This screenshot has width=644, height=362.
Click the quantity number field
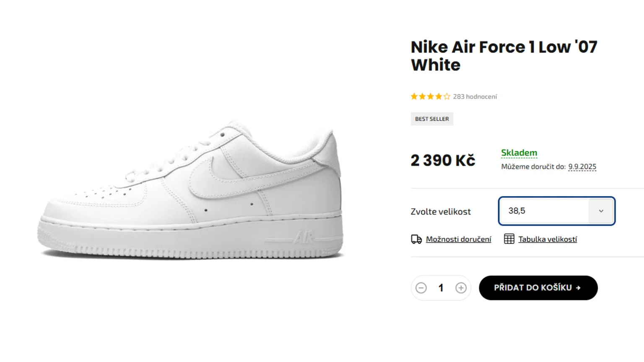[x=441, y=288]
